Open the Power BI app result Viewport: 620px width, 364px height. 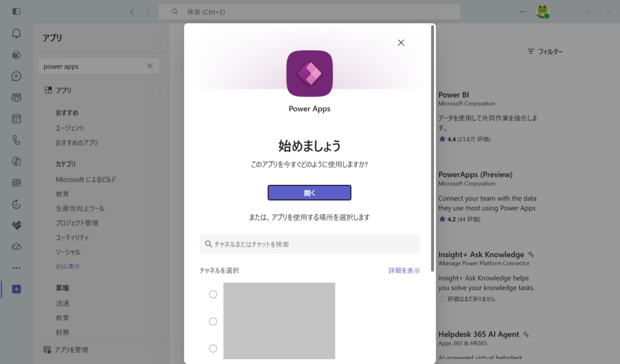[x=453, y=95]
